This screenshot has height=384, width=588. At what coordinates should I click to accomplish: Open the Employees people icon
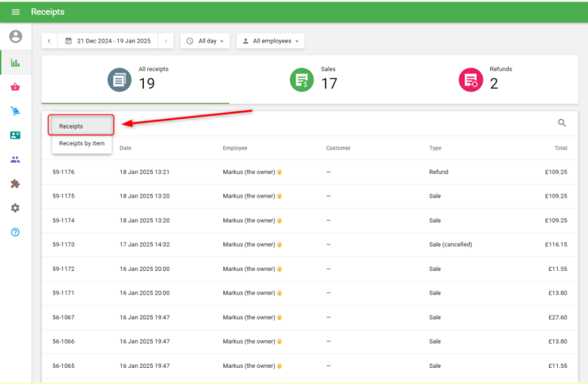(15, 159)
